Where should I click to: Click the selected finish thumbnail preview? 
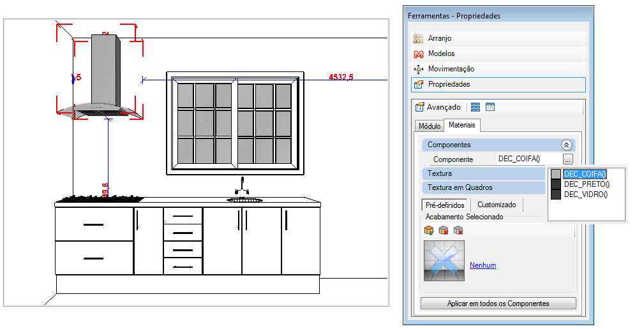[444, 261]
